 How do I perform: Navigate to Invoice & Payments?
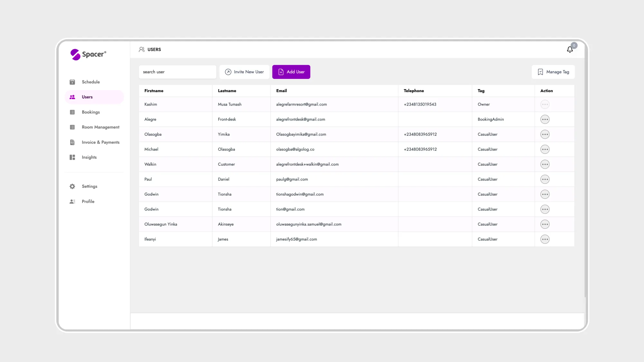(94, 142)
